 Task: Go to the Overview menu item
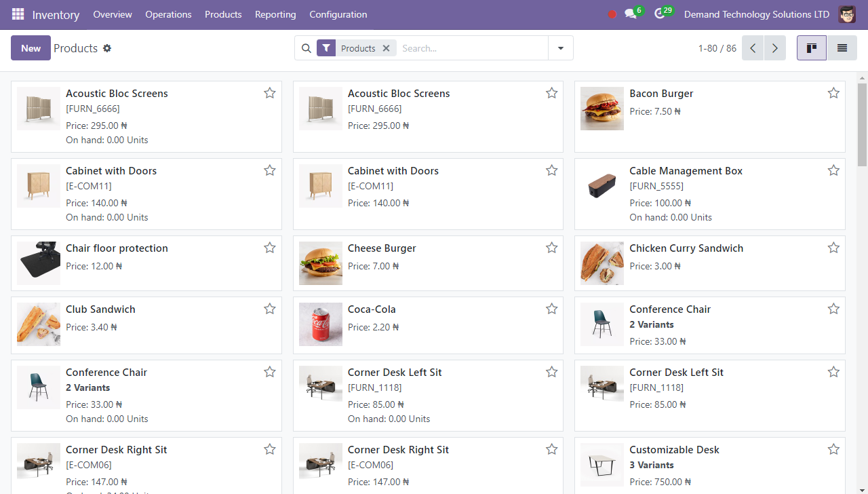[113, 14]
